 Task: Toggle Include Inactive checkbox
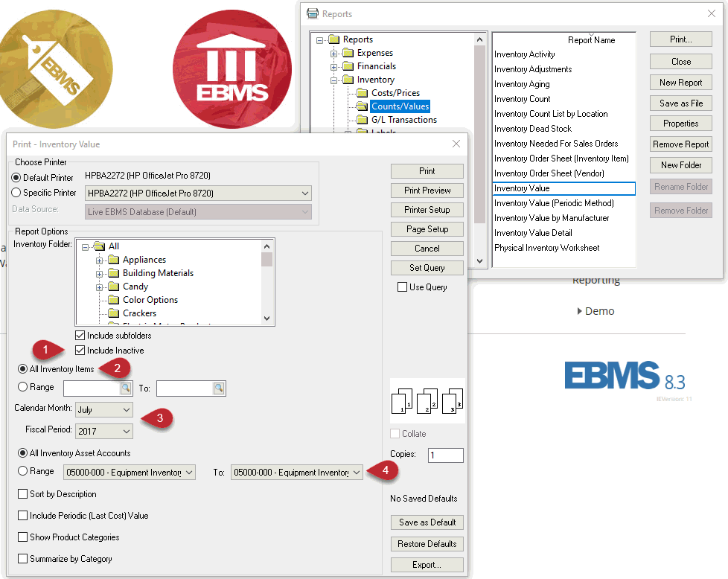pos(80,350)
